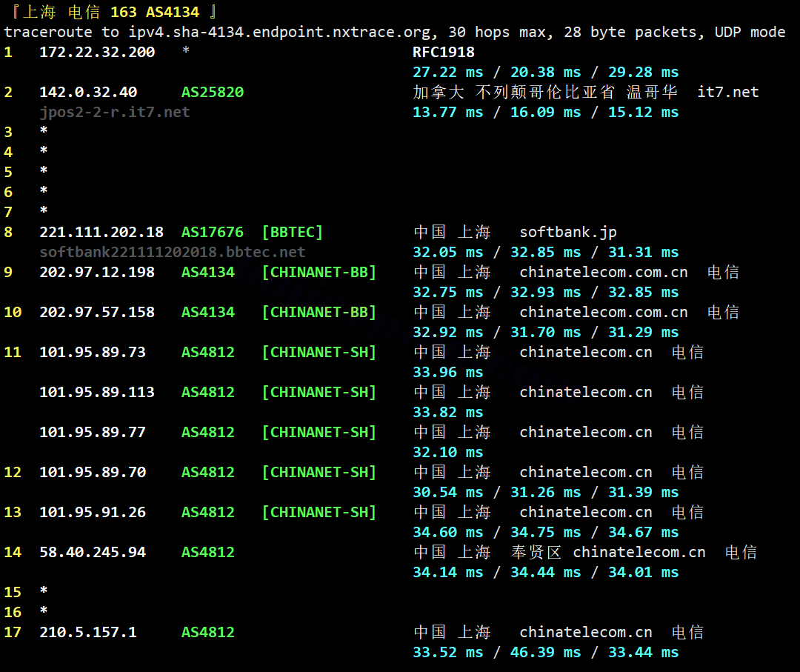Select latency 15.12 ms on hop 2
This screenshot has width=800, height=672.
point(644,112)
